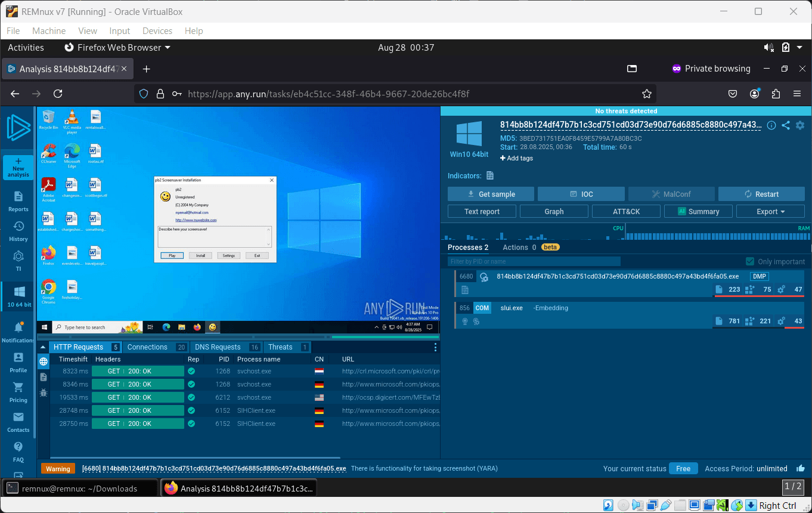Open the GNOME volume and power system menu
This screenshot has height=513, width=812.
click(785, 47)
